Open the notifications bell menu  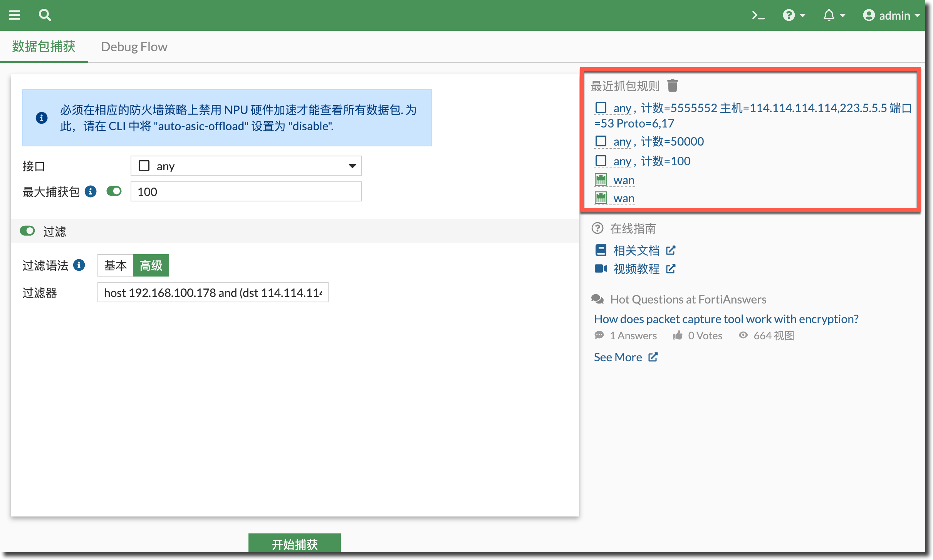834,15
